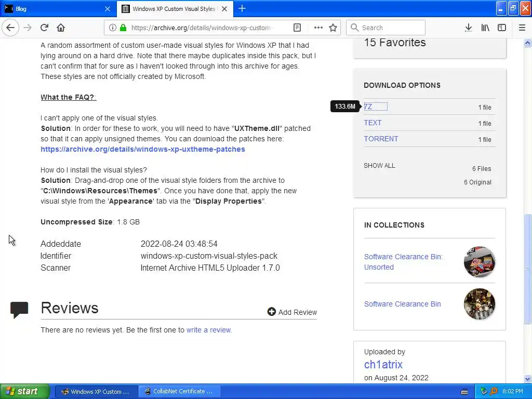Click the on-screen keyboard tray icon
532x399 pixels.
[x=464, y=392]
